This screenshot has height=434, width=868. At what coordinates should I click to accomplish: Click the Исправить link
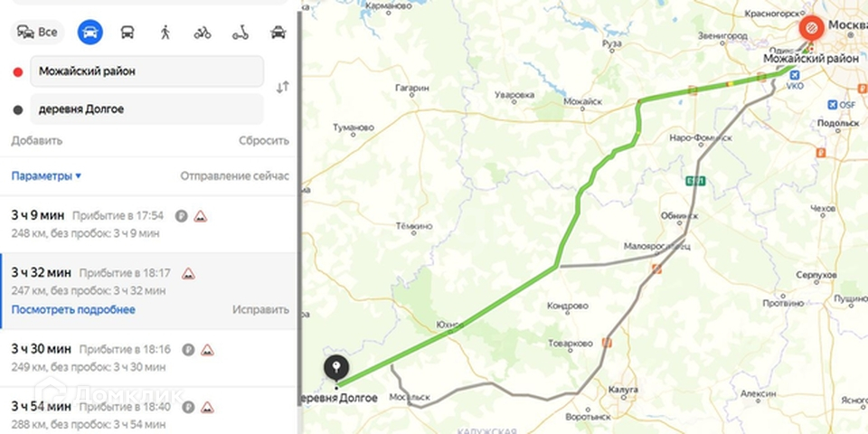(260, 309)
